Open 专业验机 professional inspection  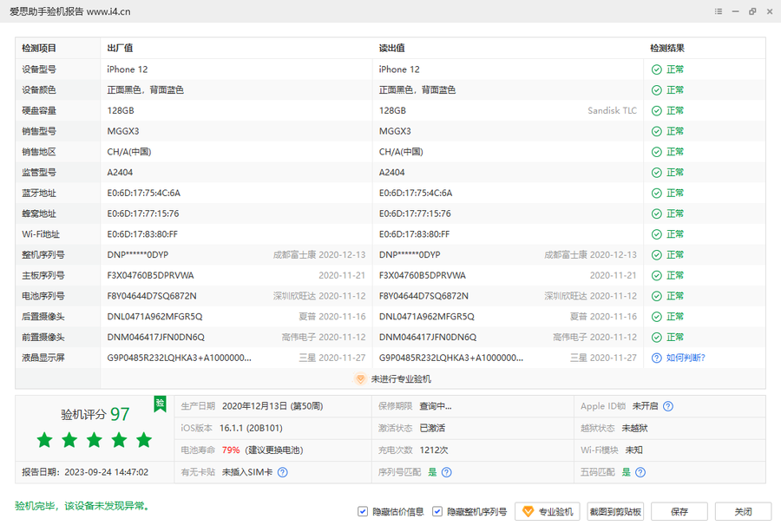(x=548, y=511)
